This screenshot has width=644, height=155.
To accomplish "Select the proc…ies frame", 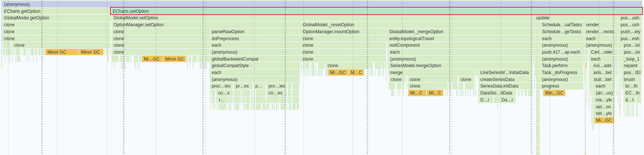I will 221,86.
